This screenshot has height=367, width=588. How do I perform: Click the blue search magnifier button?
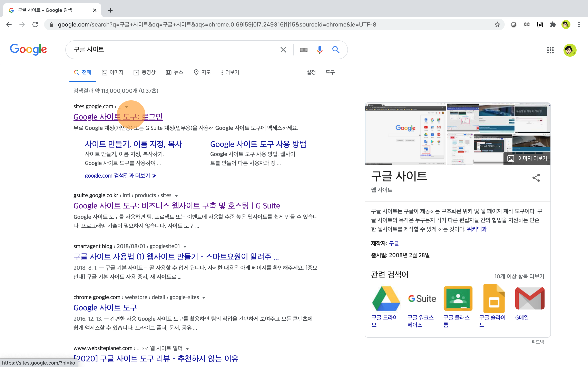click(336, 50)
